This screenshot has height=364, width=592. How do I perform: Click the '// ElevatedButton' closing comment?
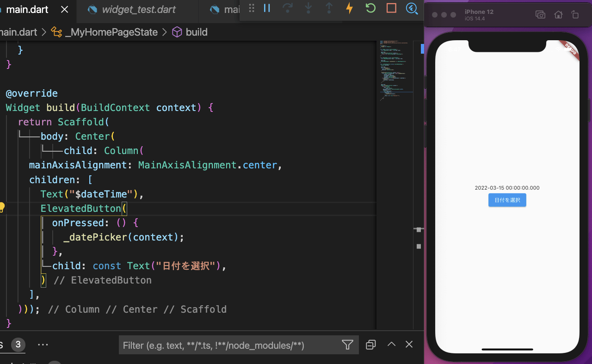(103, 280)
